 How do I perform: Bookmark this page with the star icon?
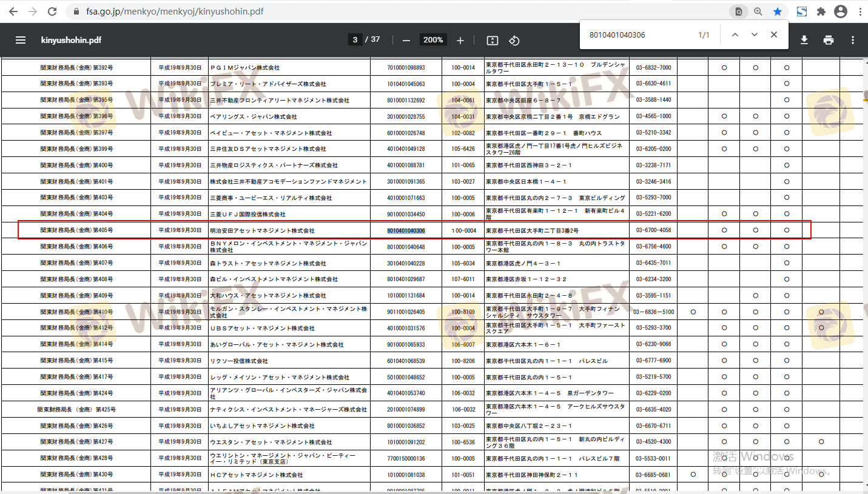point(777,12)
